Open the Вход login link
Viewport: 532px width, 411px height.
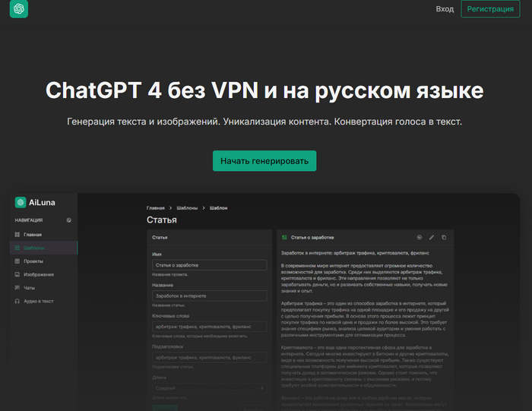pyautogui.click(x=445, y=9)
